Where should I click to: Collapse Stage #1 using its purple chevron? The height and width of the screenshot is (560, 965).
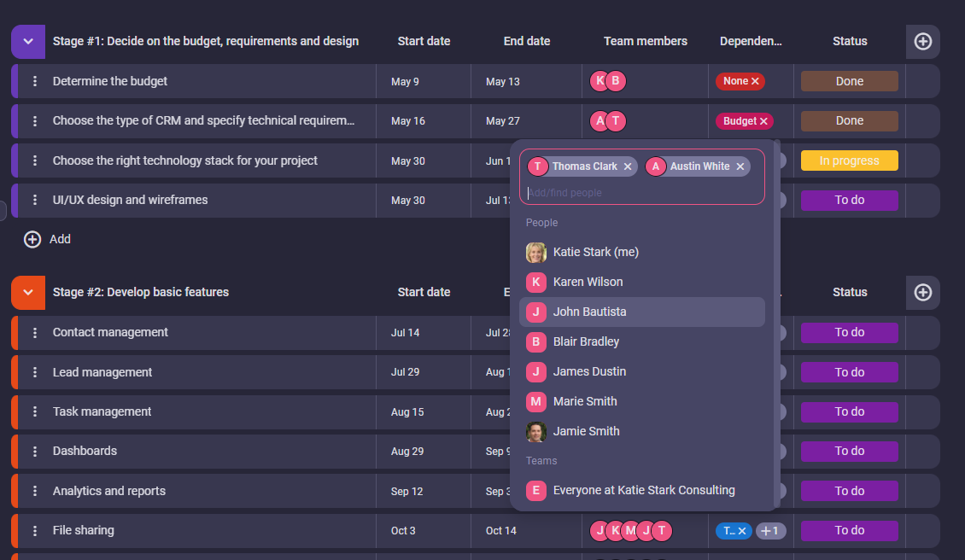26,41
